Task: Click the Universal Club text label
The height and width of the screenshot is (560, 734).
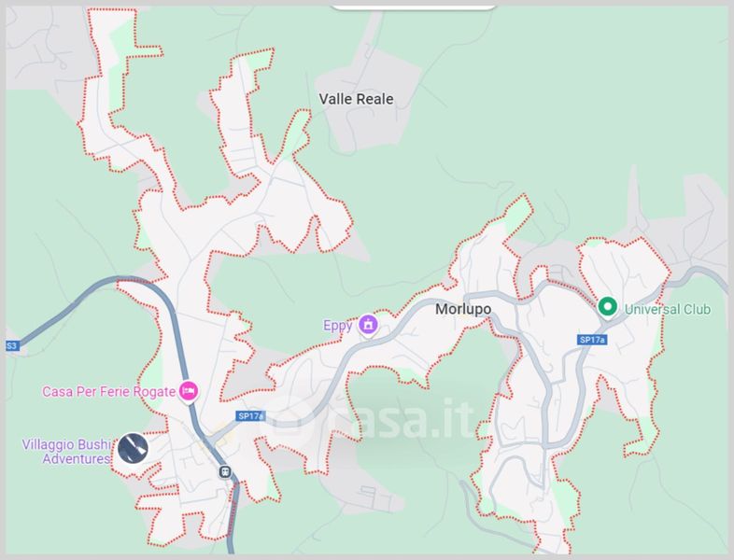Action: point(668,309)
